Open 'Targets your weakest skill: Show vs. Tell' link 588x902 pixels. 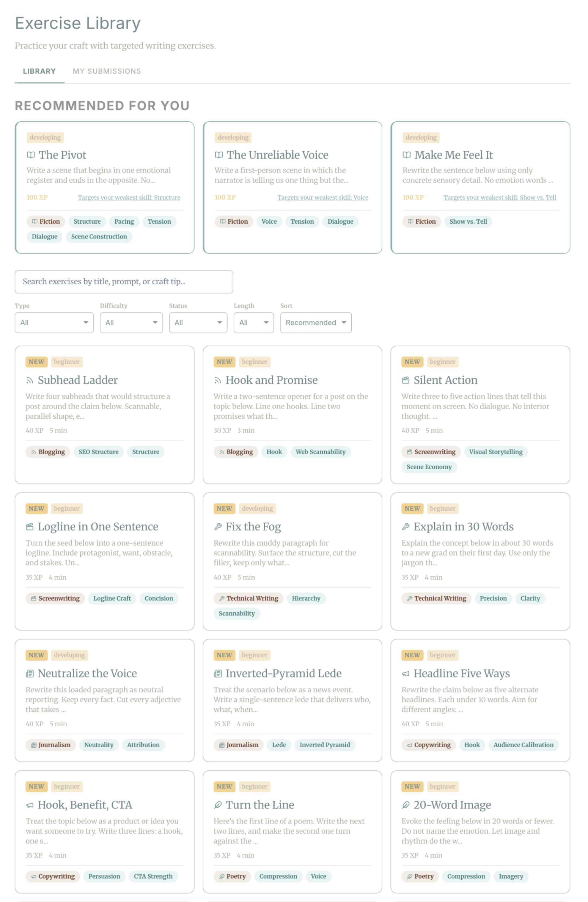click(x=500, y=198)
